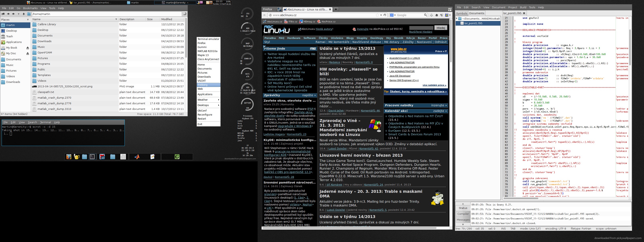Viewport: 644px width, 242px height.
Task: Click the sort arrow on the Name column header
Action: click(116, 19)
